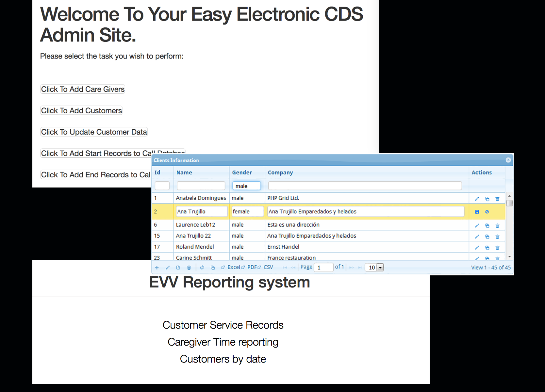Screen dimensions: 545x392
Task: Click the refresh grid icon in footer
Action: 202,268
